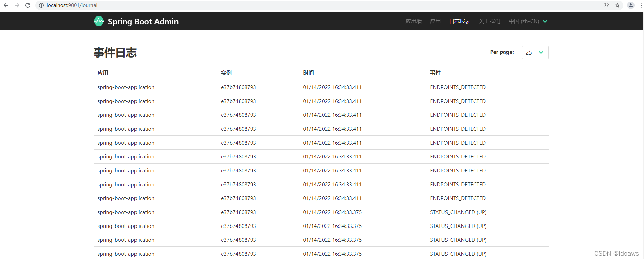Click the 应用 column header
The height and width of the screenshot is (259, 644).
point(103,73)
